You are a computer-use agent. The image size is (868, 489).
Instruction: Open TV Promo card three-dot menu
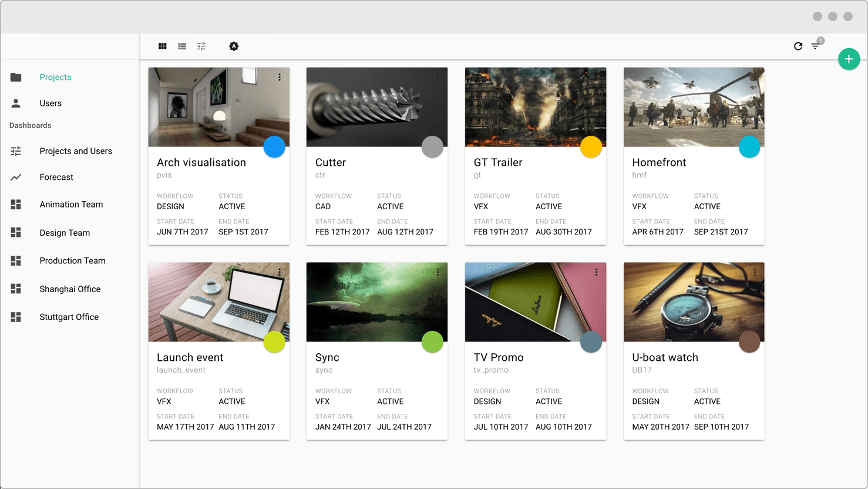tap(596, 272)
